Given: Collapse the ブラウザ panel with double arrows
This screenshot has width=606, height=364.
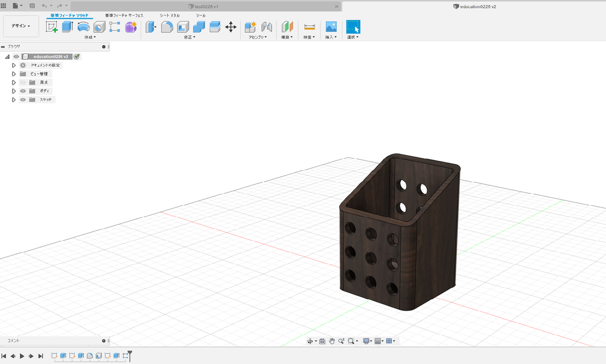Looking at the screenshot, I should [x=3, y=46].
